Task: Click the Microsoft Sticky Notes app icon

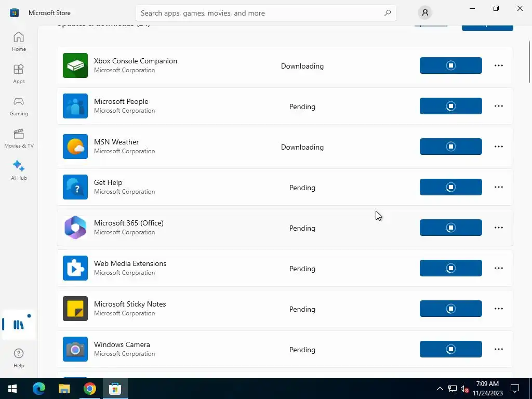Action: click(x=75, y=309)
